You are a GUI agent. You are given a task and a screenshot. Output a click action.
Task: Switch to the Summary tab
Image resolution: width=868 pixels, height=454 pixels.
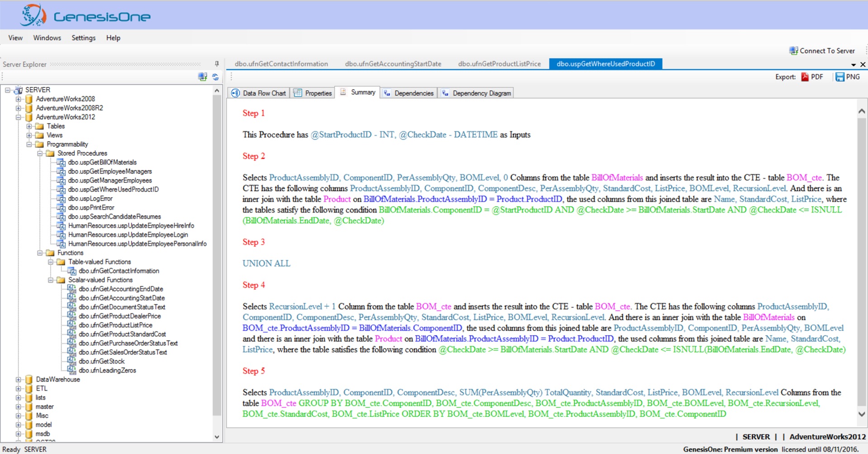(x=358, y=92)
